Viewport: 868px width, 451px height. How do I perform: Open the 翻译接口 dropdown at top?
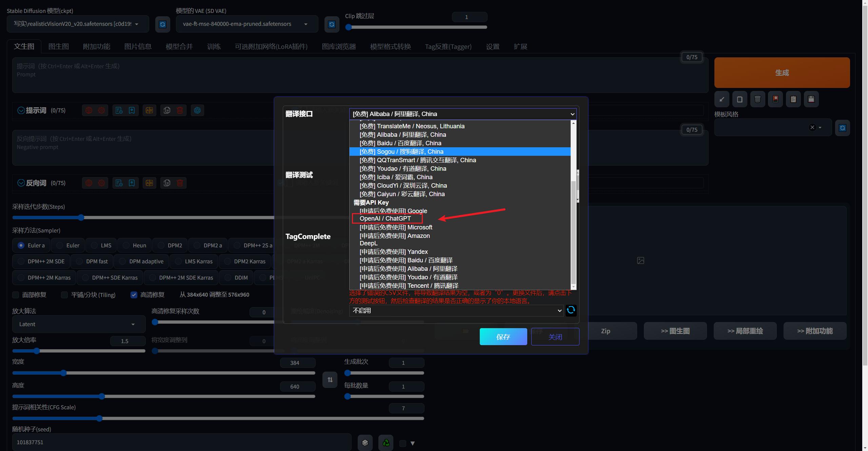[x=463, y=114]
